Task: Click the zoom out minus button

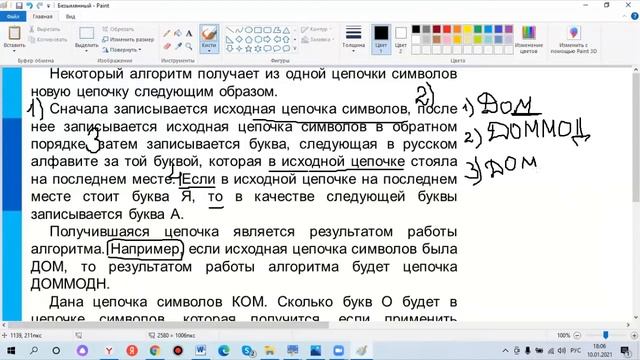Action: click(x=577, y=335)
